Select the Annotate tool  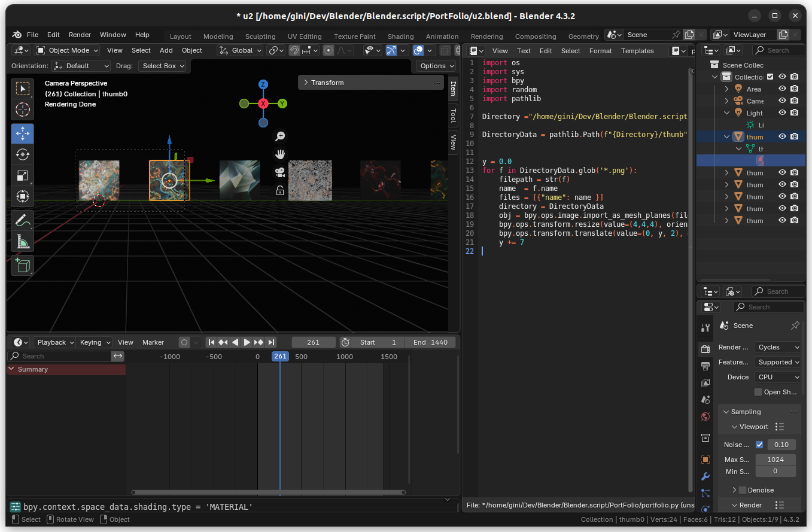[22, 220]
